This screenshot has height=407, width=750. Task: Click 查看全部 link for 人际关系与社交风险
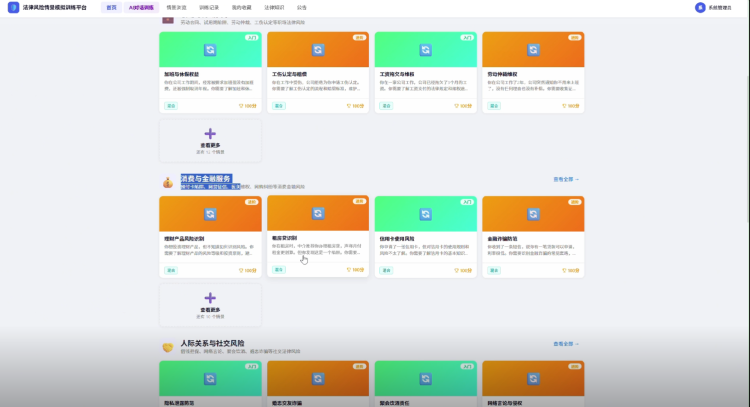pos(566,344)
